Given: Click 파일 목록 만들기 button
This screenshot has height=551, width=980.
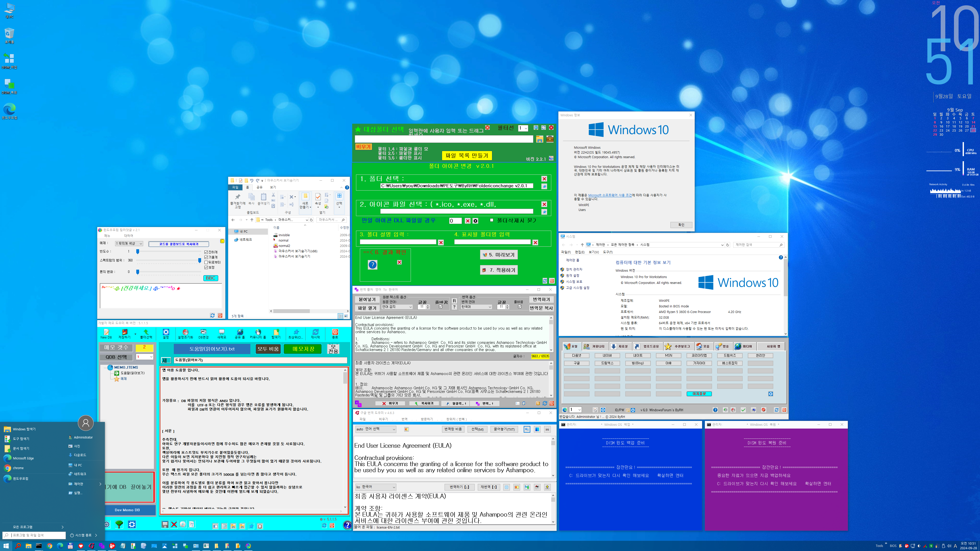Looking at the screenshot, I should tap(467, 156).
